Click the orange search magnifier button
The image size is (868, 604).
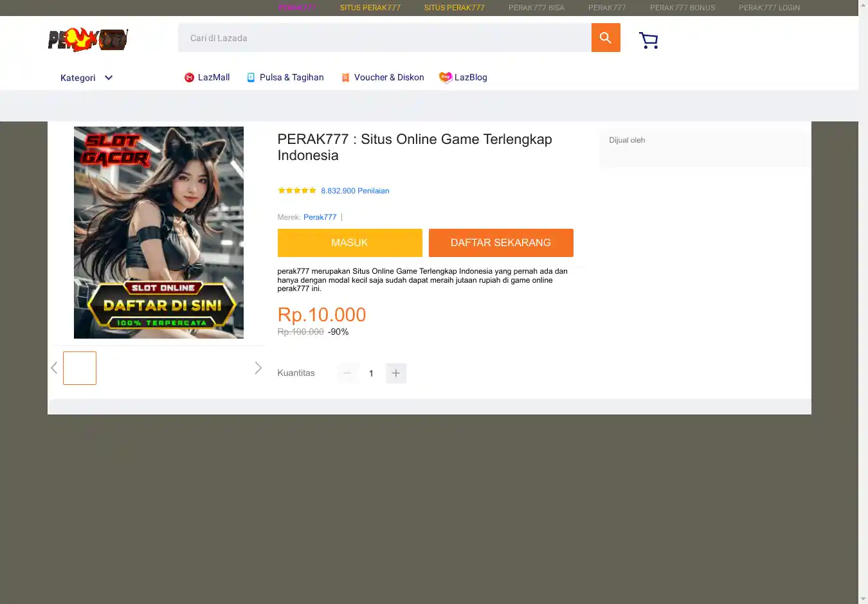pyautogui.click(x=605, y=38)
